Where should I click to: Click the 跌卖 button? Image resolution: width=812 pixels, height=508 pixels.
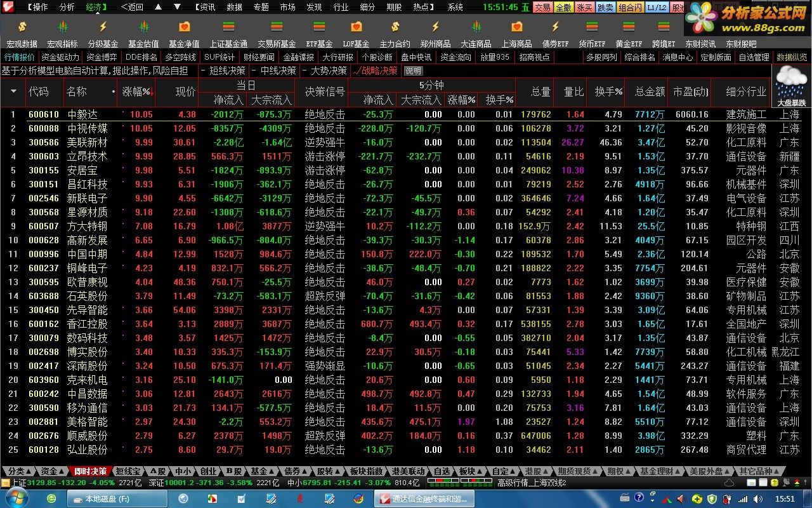605,8
